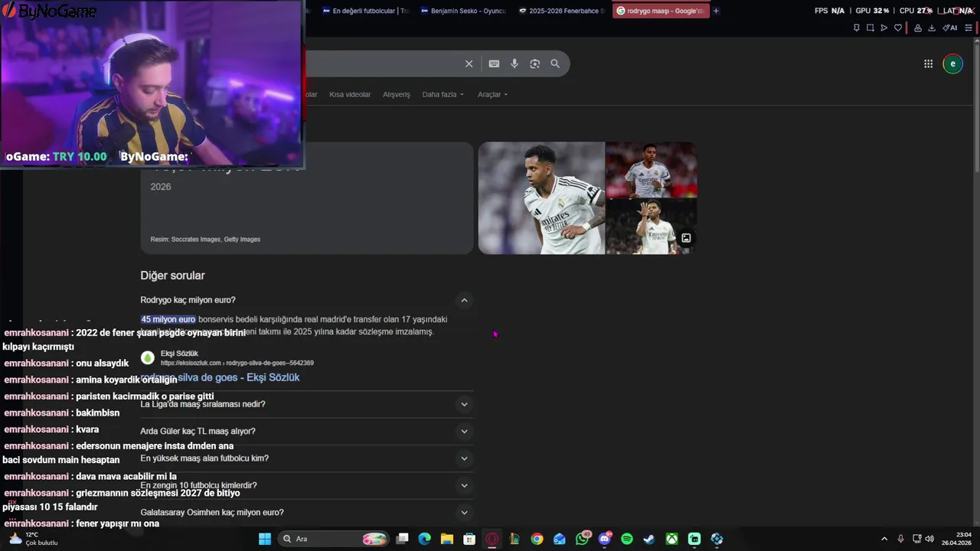Open the Google apps grid

pos(928,64)
